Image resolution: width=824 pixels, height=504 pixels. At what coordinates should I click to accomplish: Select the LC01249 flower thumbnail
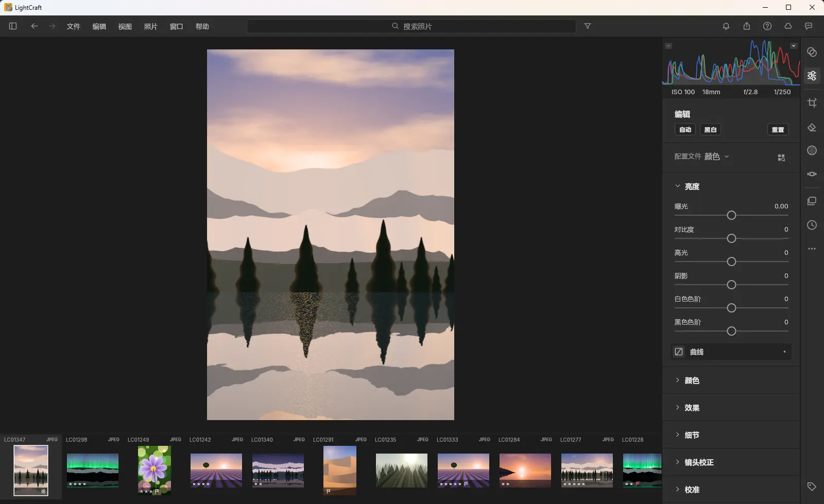tap(154, 471)
